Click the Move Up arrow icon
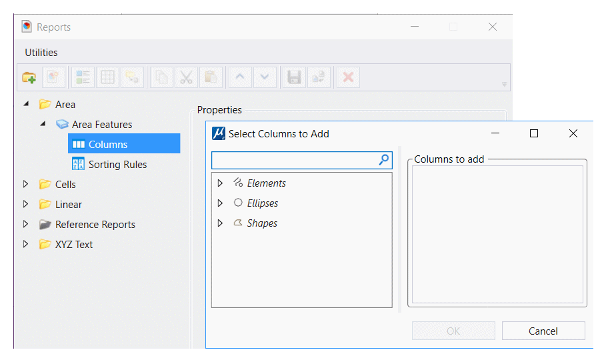 [x=240, y=77]
